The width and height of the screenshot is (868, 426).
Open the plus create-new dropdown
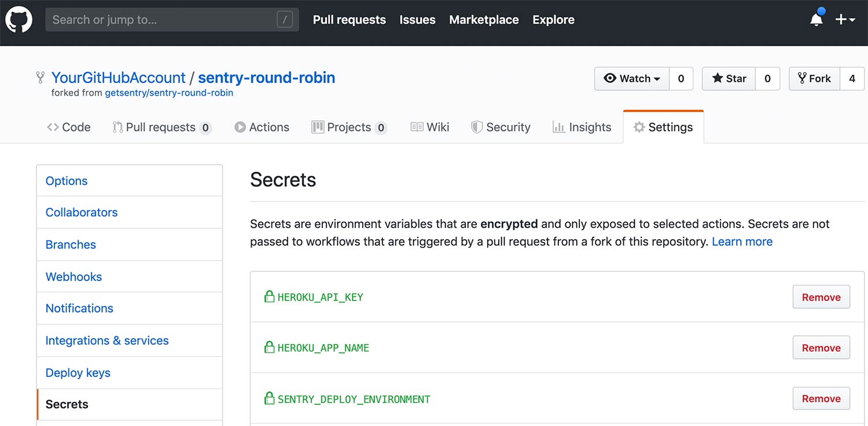pos(845,19)
